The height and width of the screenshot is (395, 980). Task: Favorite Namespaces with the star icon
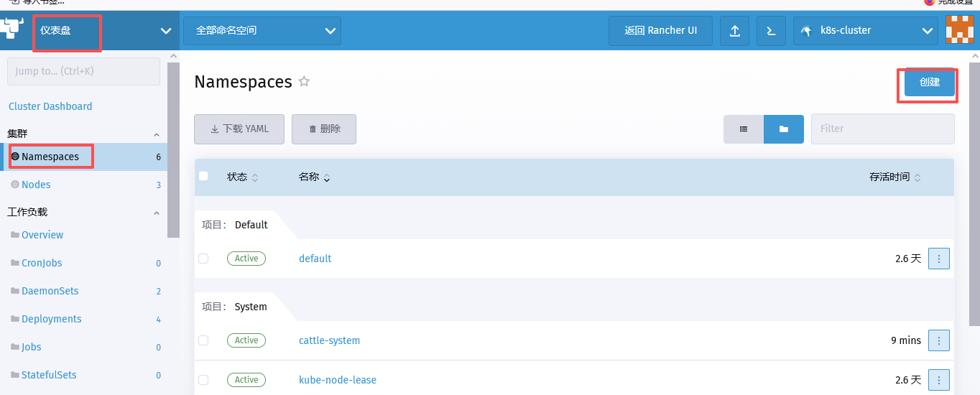click(x=304, y=81)
